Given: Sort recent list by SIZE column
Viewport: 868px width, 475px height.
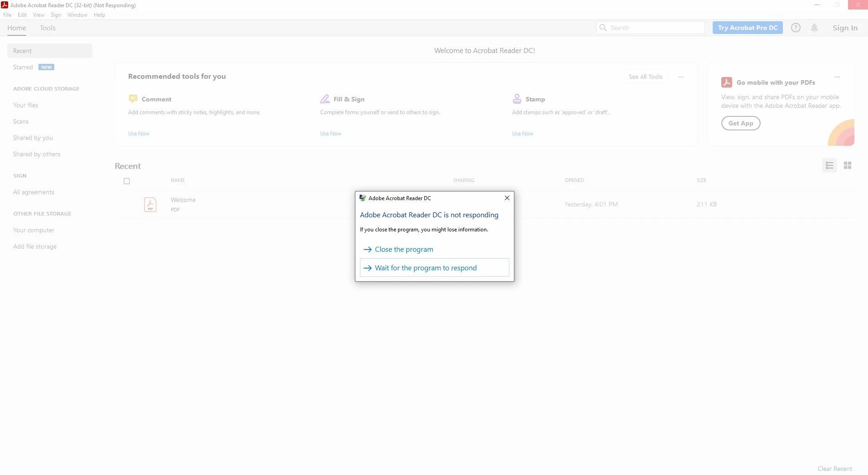Looking at the screenshot, I should coord(701,180).
